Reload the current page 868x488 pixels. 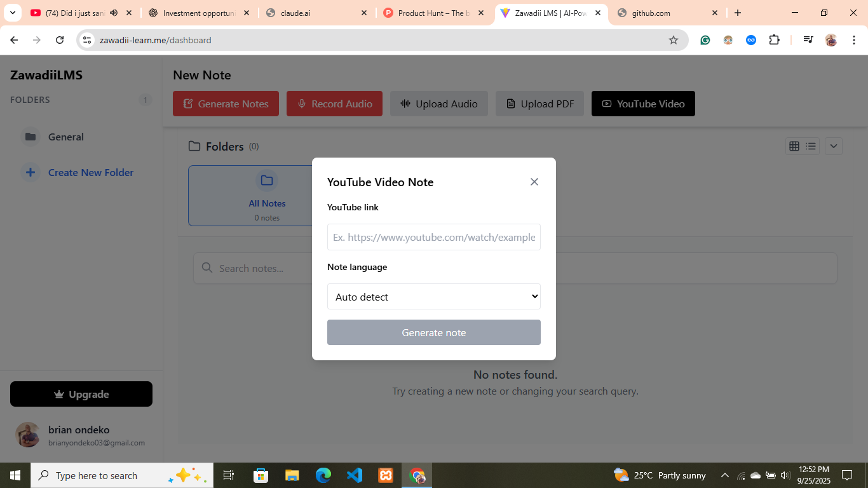60,40
